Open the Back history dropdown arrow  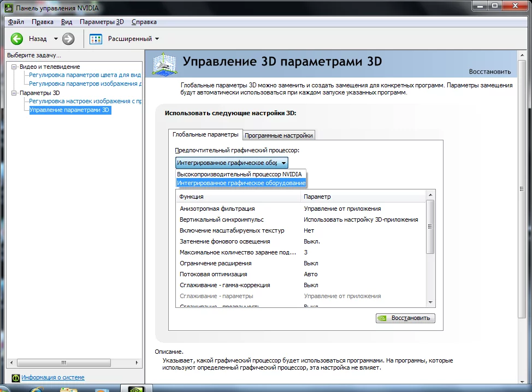point(56,39)
